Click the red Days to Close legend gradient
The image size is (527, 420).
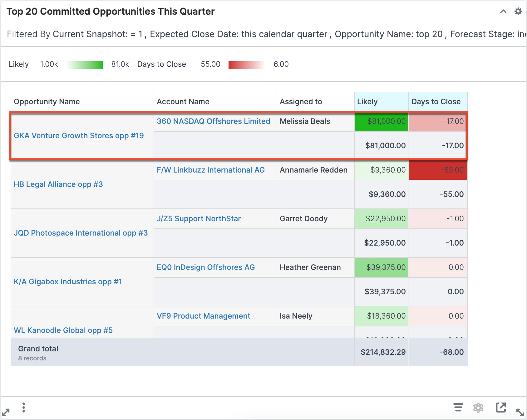(x=246, y=65)
